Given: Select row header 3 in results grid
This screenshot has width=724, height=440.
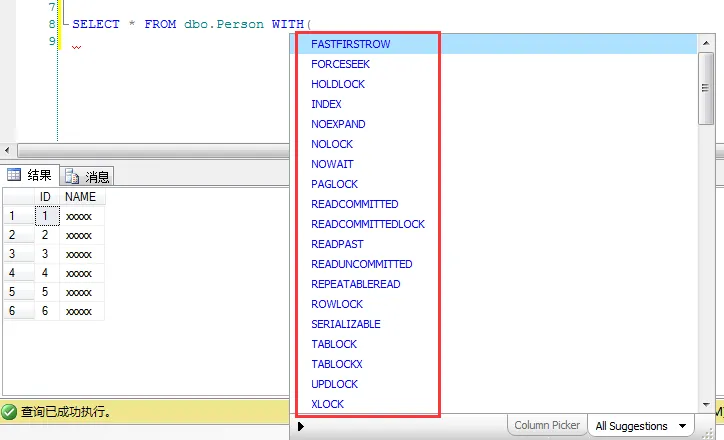Looking at the screenshot, I should [x=19, y=254].
